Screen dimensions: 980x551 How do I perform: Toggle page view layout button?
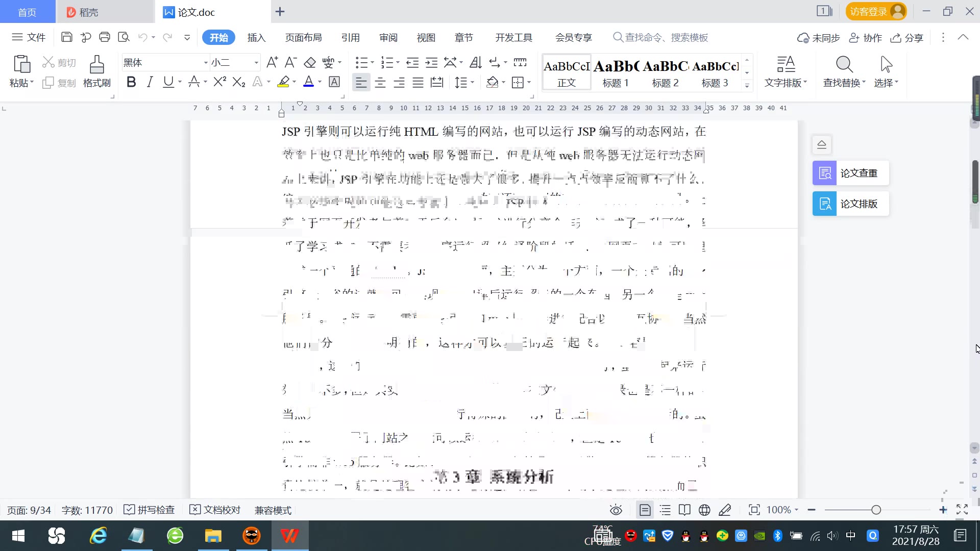pyautogui.click(x=645, y=510)
